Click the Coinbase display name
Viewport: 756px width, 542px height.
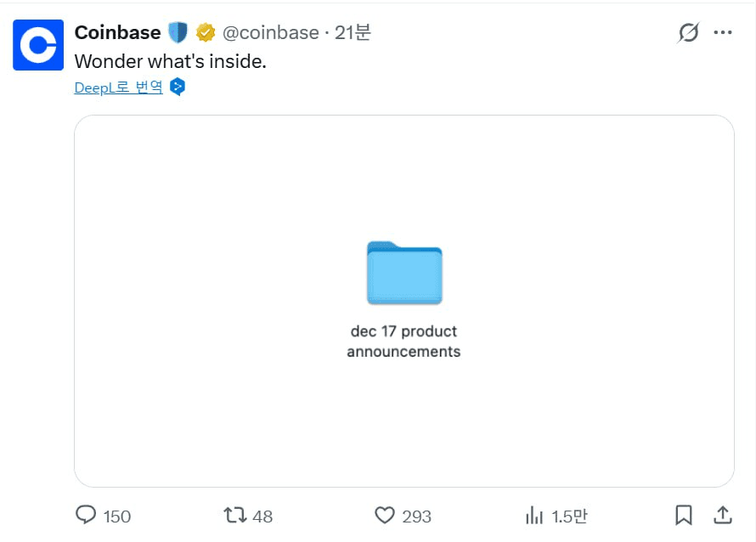click(x=117, y=32)
